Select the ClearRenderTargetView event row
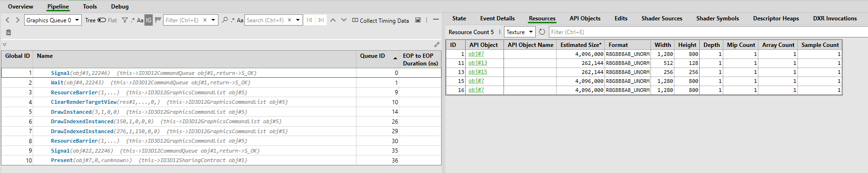 point(221,102)
